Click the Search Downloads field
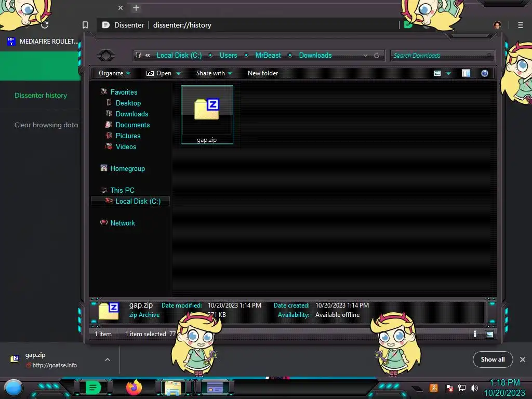 [x=443, y=55]
